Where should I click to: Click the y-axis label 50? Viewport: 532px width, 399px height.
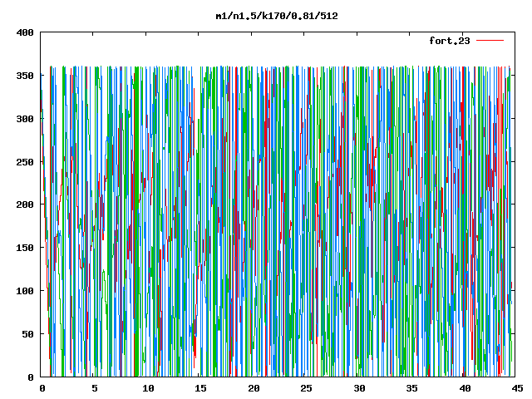(x=28, y=334)
